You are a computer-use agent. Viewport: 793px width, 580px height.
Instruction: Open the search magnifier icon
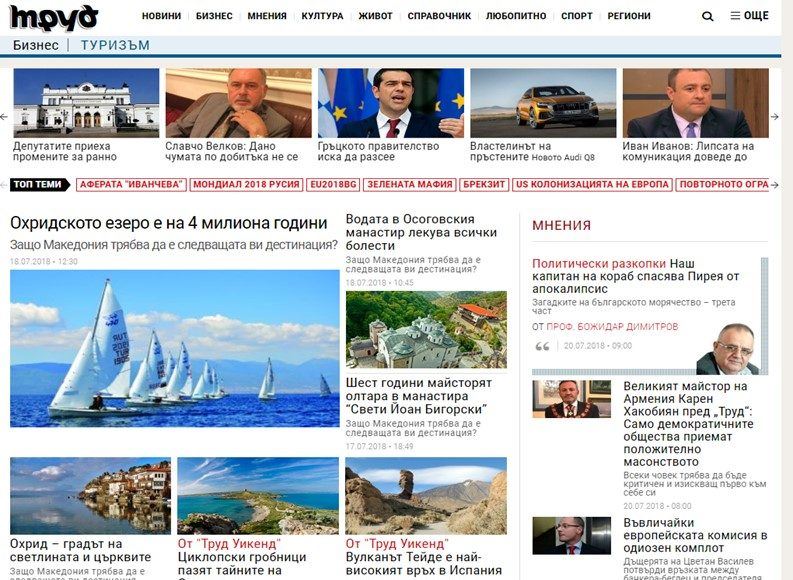click(708, 16)
